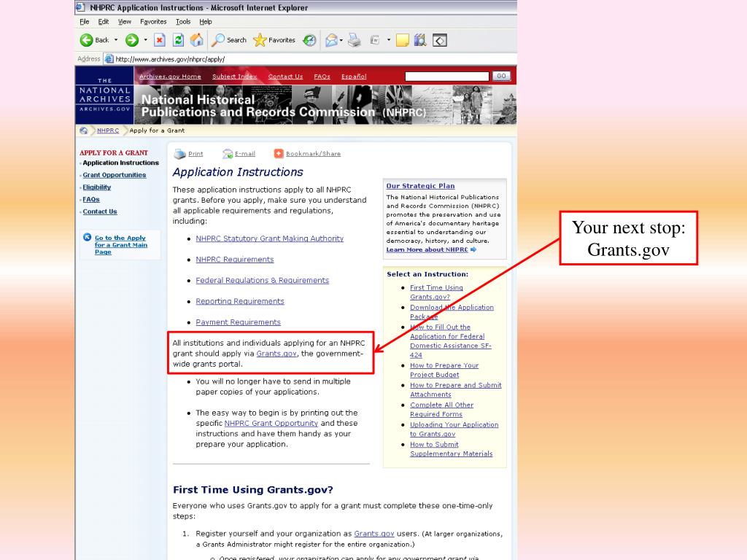
Task: Click the Mail envelope toolbar icon
Action: point(331,41)
